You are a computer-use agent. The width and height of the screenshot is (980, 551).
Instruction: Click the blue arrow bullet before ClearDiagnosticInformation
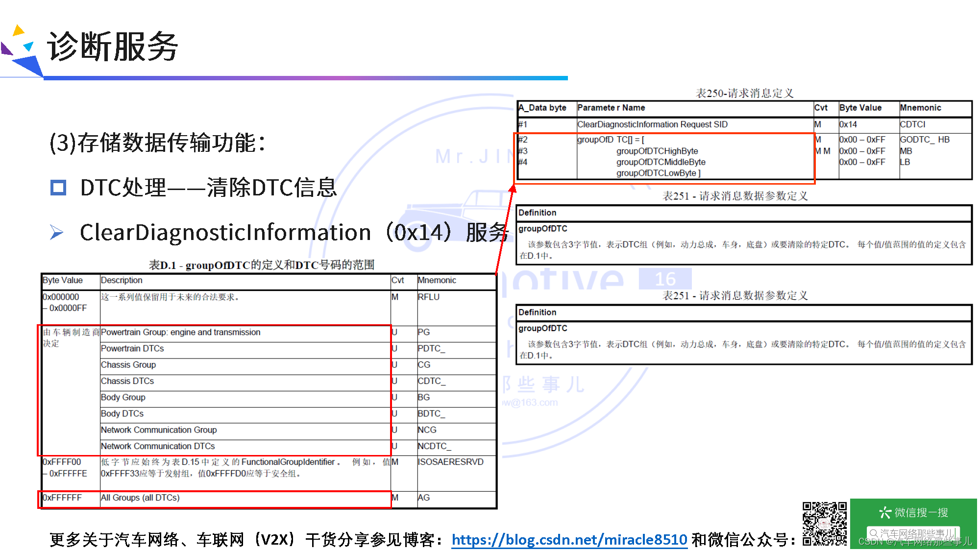(x=57, y=232)
